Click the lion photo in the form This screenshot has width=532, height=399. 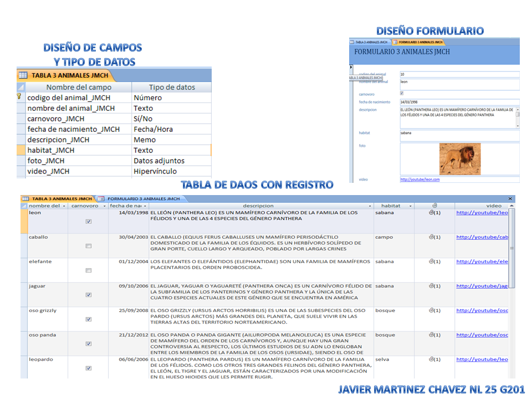pyautogui.click(x=460, y=159)
